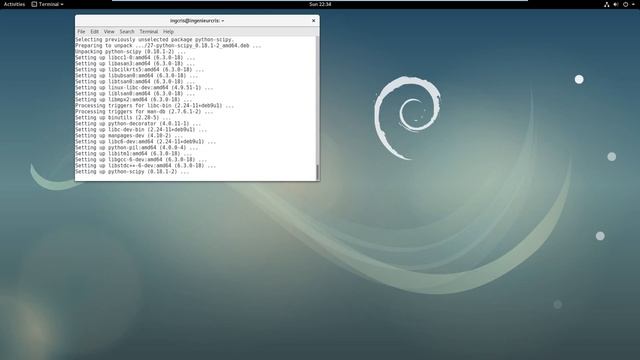Viewport: 640px width, 360px height.
Task: Click the 'Setting up libcc1-0:amd64' line
Action: pos(135,58)
